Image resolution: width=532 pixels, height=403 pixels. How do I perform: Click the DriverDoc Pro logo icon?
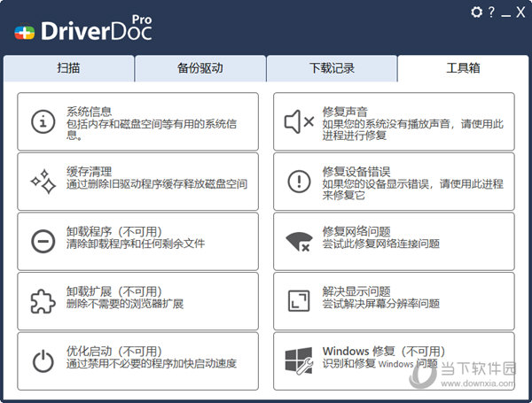[25, 33]
